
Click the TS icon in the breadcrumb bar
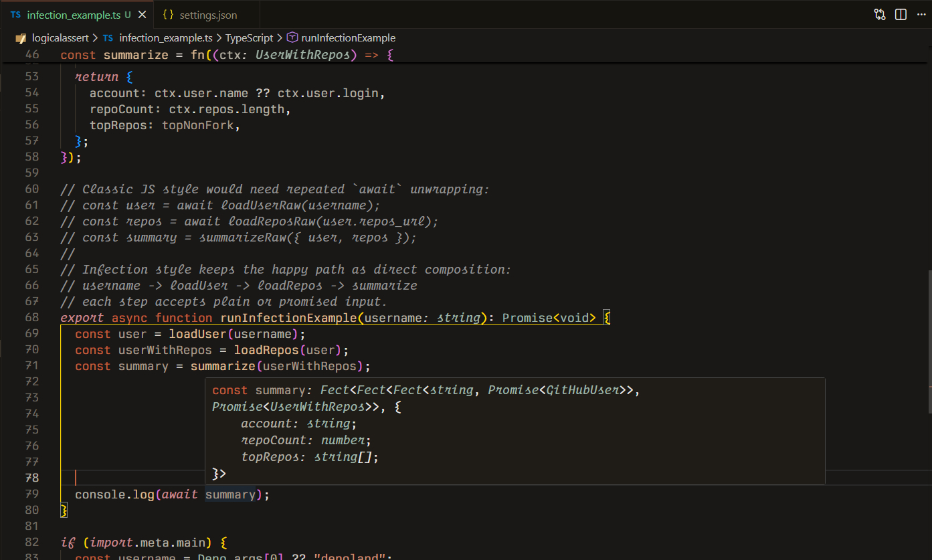108,38
